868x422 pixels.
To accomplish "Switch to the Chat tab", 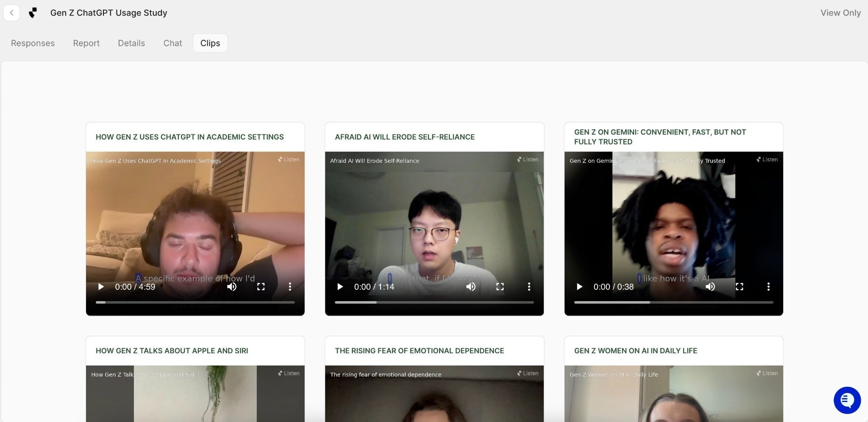I will click(172, 43).
